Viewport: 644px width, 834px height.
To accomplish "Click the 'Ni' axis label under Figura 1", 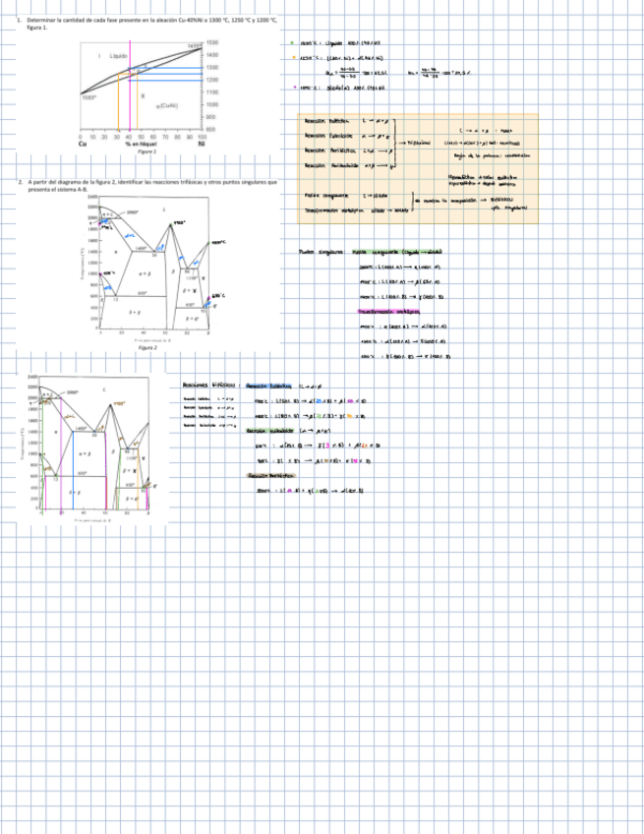I will coord(201,143).
